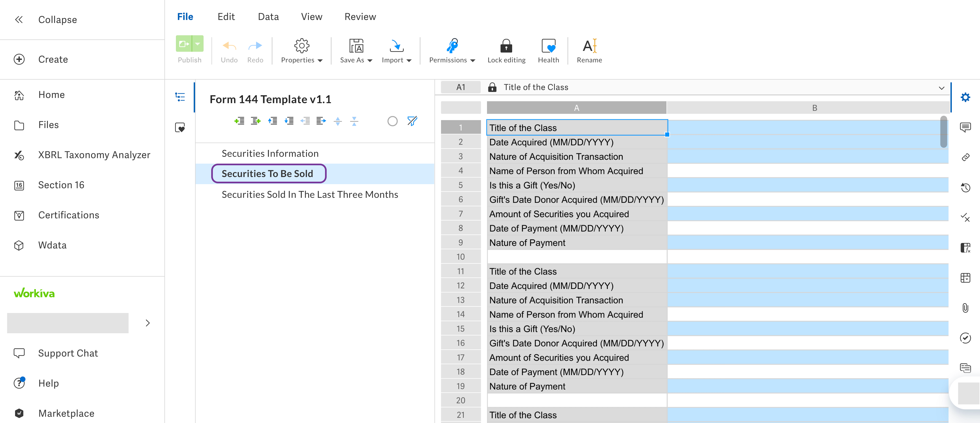Viewport: 980px width, 423px height.
Task: Open attachments paperclip in right sidebar
Action: [x=965, y=308]
